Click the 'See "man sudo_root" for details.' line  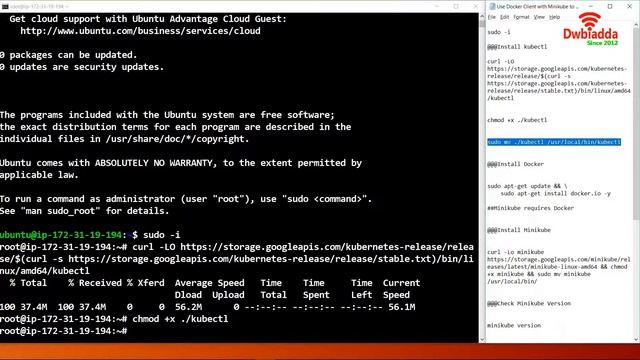pyautogui.click(x=84, y=211)
